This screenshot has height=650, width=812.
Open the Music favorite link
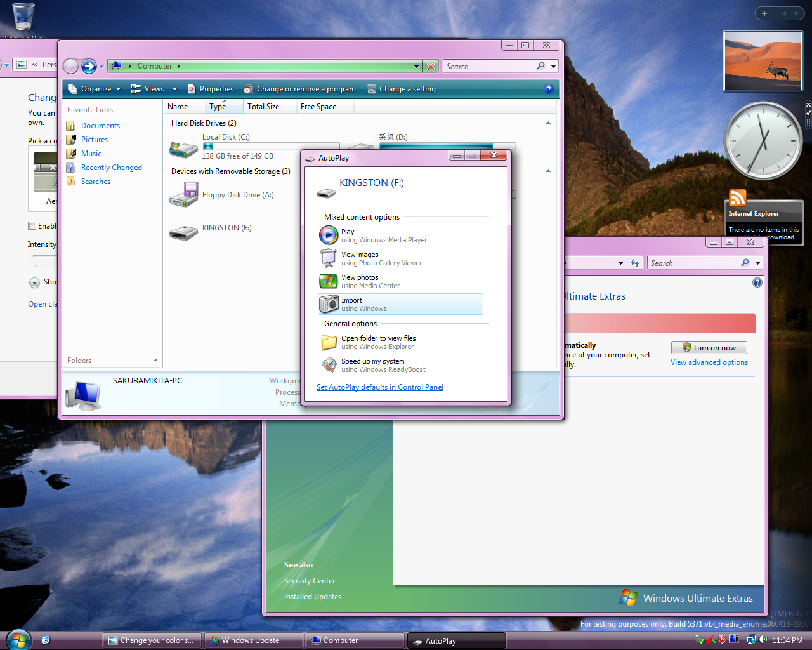91,154
